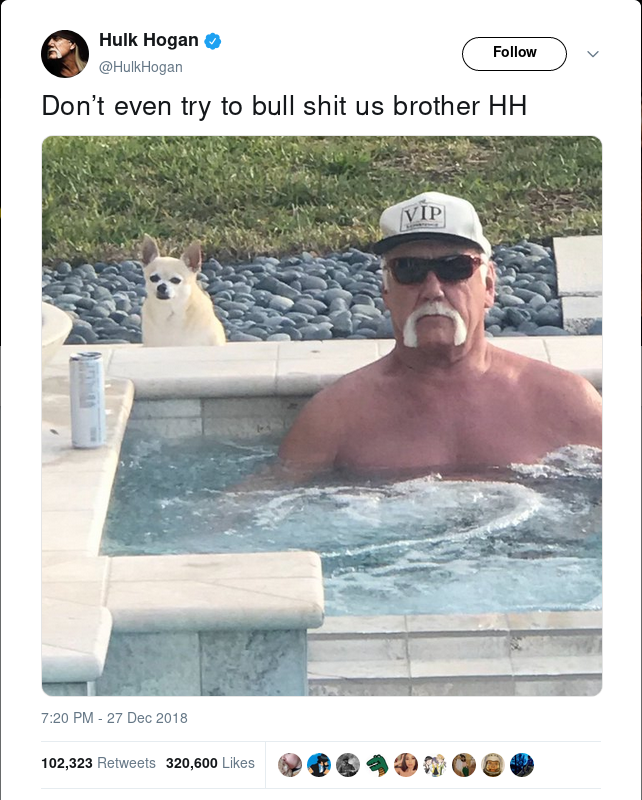The image size is (642, 800).
Task: Open the anime group liker avatar
Action: (435, 765)
